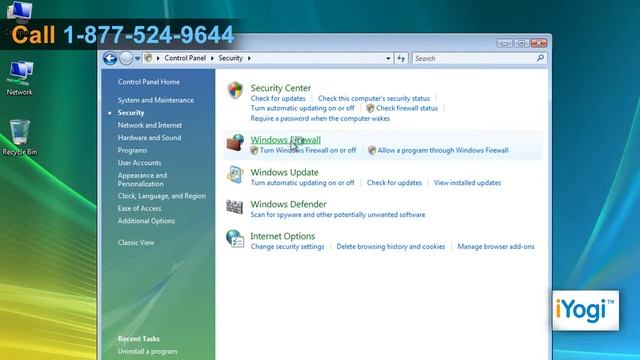
Task: Open the Windows Defender heading link
Action: [x=288, y=204]
